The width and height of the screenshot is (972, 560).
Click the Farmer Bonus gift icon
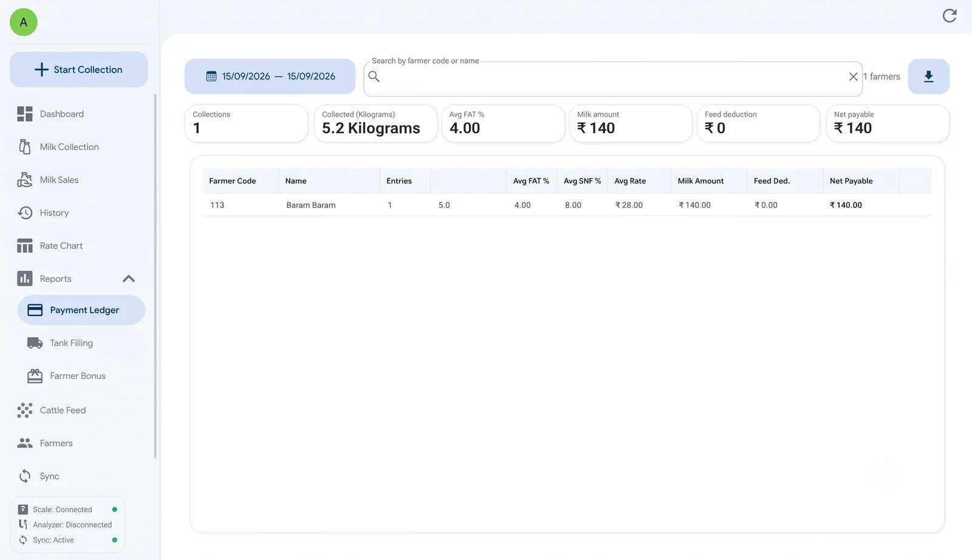tap(35, 376)
